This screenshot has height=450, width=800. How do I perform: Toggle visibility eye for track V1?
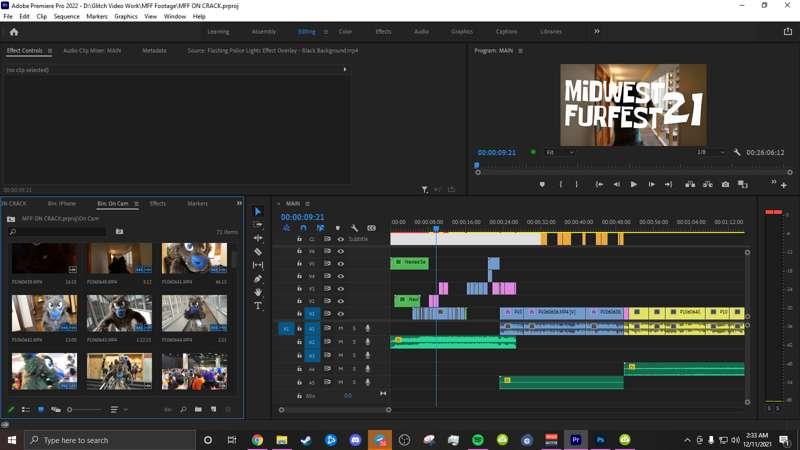tap(340, 314)
